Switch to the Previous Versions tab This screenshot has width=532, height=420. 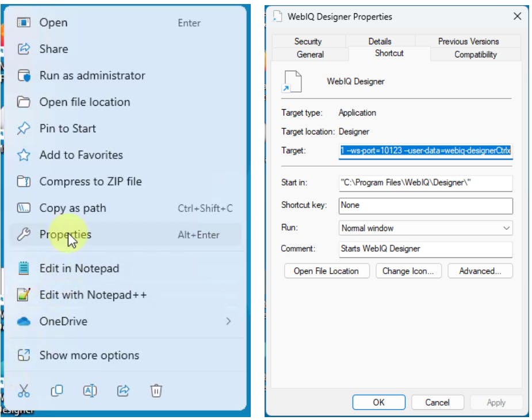(x=468, y=41)
